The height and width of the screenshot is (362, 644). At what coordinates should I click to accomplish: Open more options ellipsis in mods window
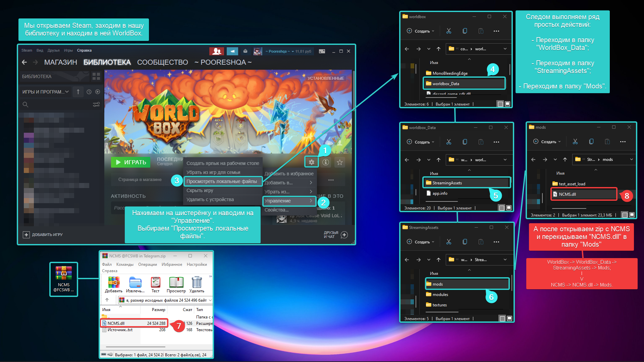pyautogui.click(x=623, y=141)
